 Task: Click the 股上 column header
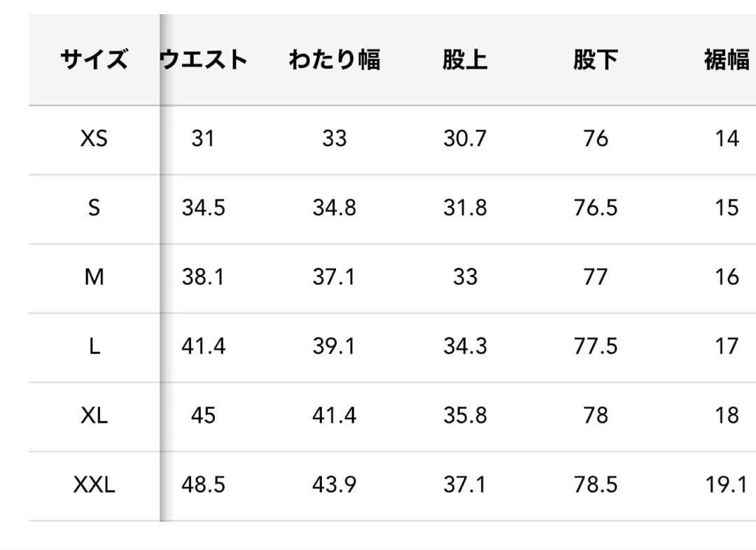[464, 60]
